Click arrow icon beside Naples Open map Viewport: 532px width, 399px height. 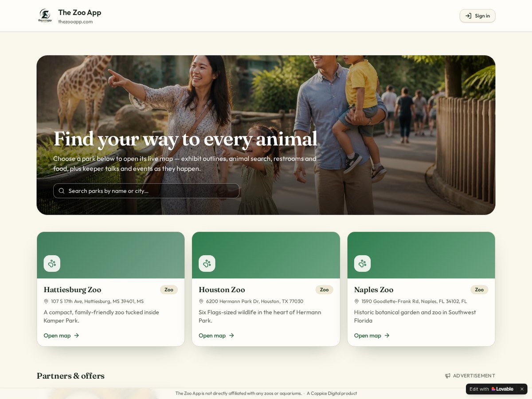(387, 336)
